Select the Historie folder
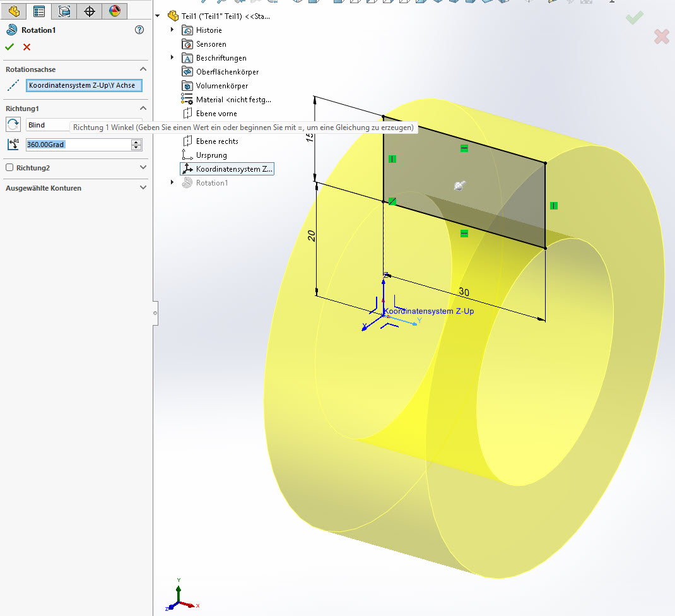The width and height of the screenshot is (675, 616). click(x=202, y=30)
